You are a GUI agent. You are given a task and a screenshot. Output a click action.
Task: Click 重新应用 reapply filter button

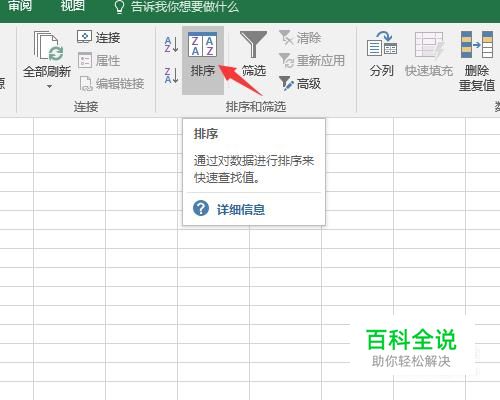312,61
